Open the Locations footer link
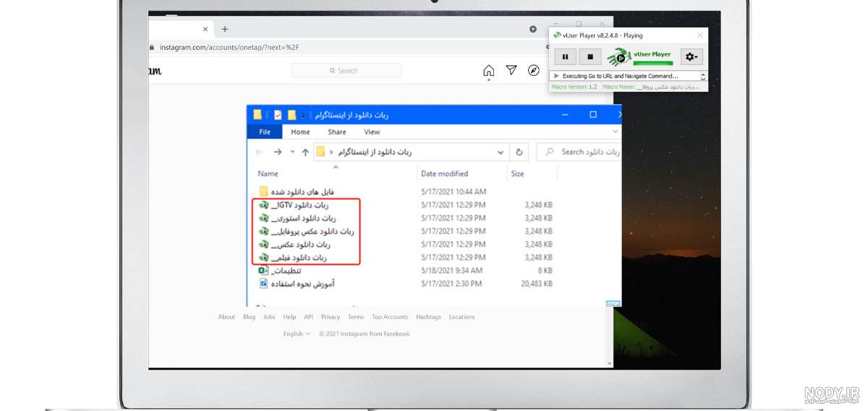This screenshot has width=868, height=411. (461, 317)
